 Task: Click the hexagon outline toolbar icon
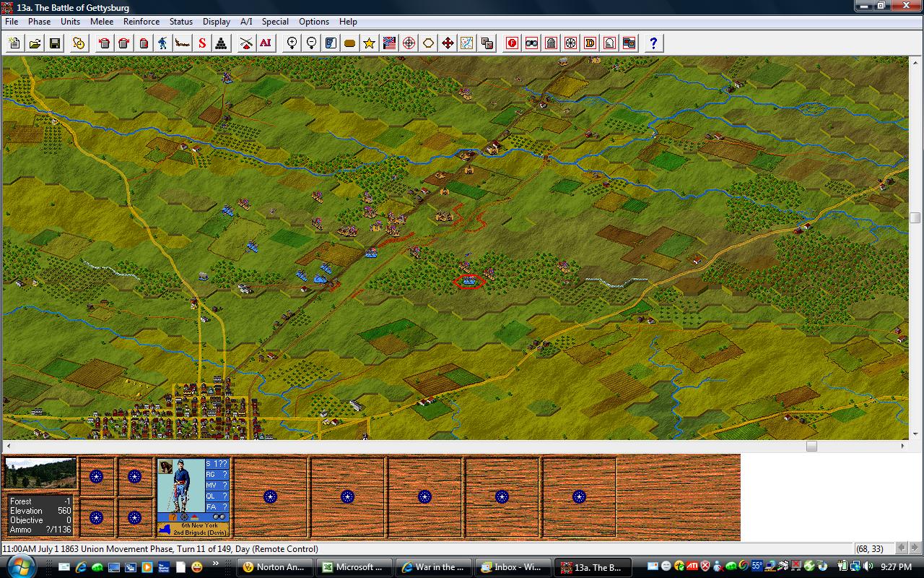pyautogui.click(x=428, y=43)
